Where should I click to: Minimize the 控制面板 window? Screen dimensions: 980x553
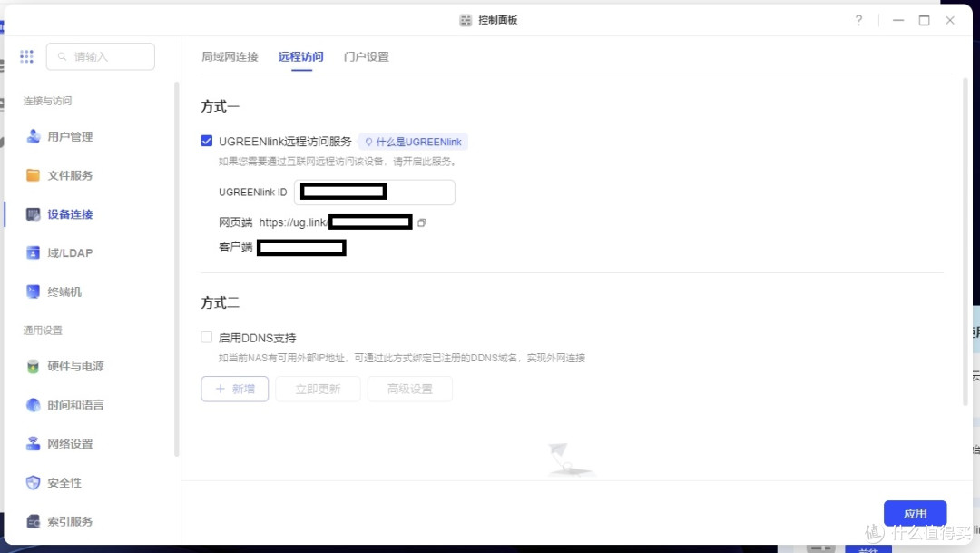[x=898, y=20]
